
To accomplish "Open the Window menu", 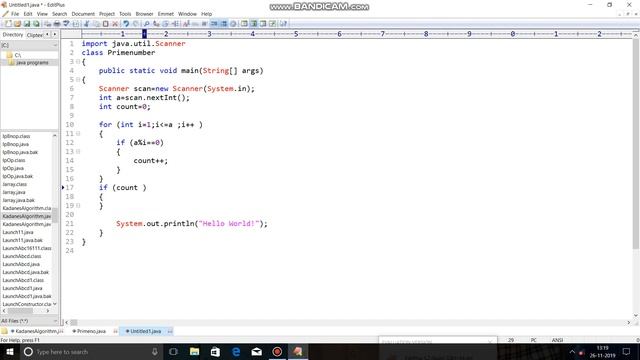I will (187, 14).
